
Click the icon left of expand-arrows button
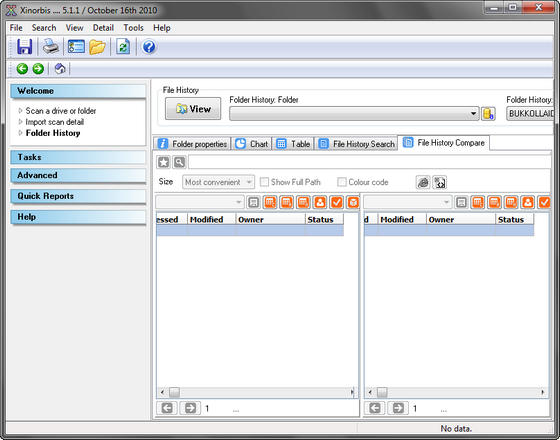click(x=423, y=182)
